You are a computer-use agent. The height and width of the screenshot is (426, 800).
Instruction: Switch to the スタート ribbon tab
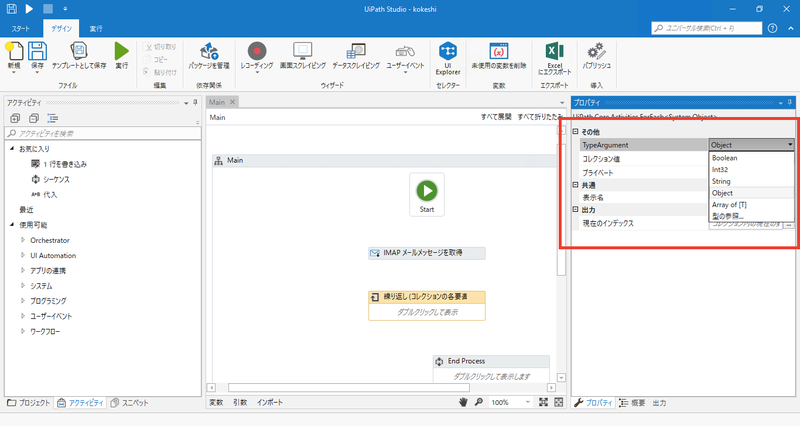coord(21,29)
